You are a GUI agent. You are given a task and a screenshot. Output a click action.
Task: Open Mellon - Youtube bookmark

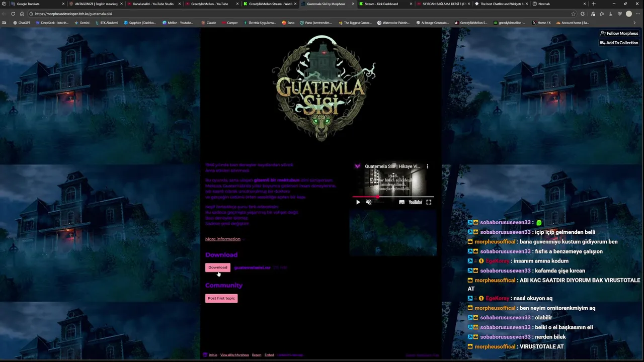tap(178, 23)
